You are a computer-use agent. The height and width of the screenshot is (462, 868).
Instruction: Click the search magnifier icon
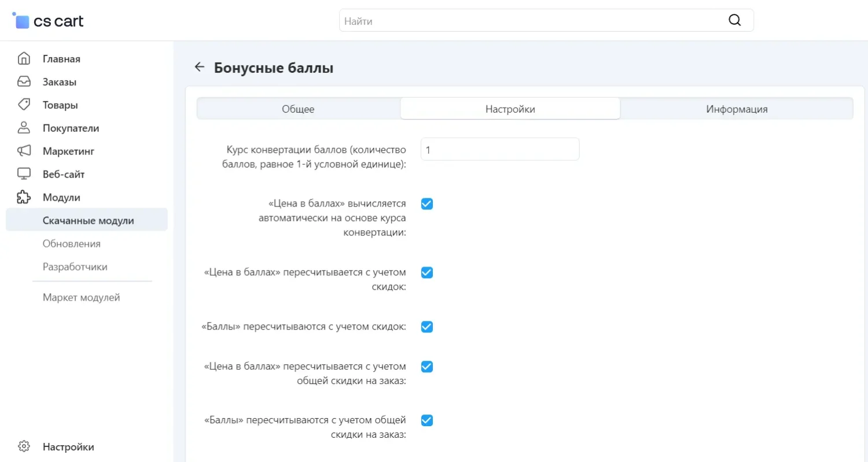pyautogui.click(x=734, y=20)
